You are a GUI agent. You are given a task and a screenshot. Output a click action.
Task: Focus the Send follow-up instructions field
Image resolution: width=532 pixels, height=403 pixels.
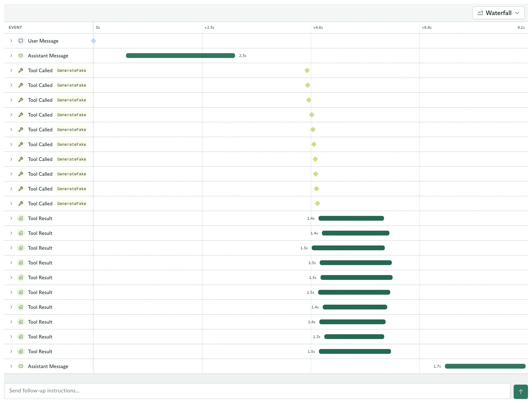click(x=257, y=391)
